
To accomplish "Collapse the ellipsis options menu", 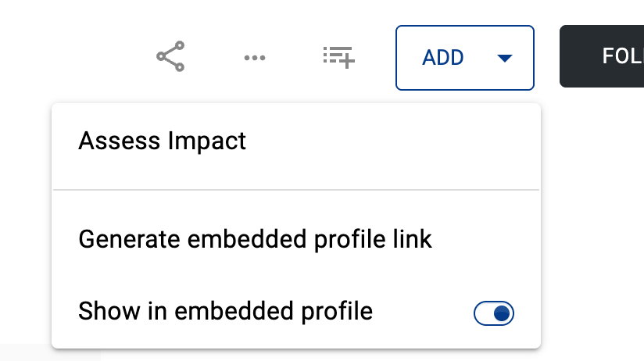I will point(255,57).
